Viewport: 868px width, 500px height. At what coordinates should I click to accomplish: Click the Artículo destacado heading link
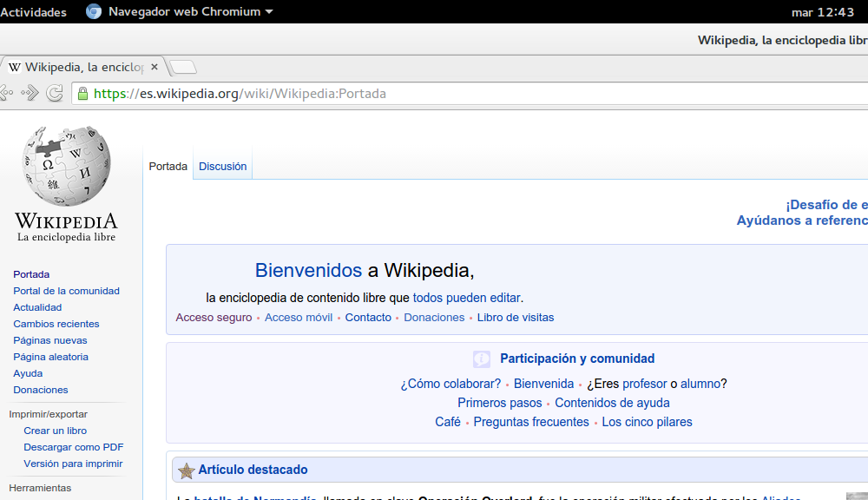click(x=253, y=470)
